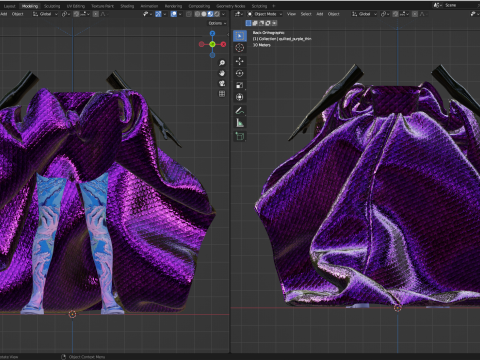Open pivot point dropdown in left viewport
The height and width of the screenshot is (360, 480).
pos(66,14)
